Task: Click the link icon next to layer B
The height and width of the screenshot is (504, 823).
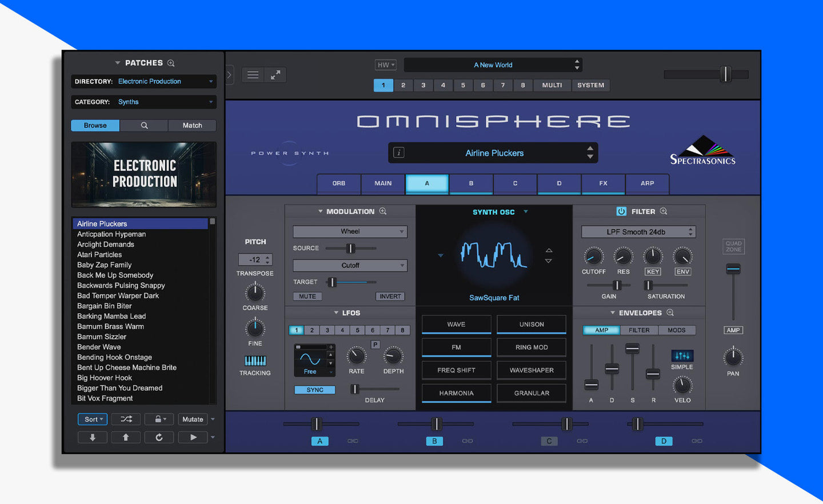Action: [468, 441]
